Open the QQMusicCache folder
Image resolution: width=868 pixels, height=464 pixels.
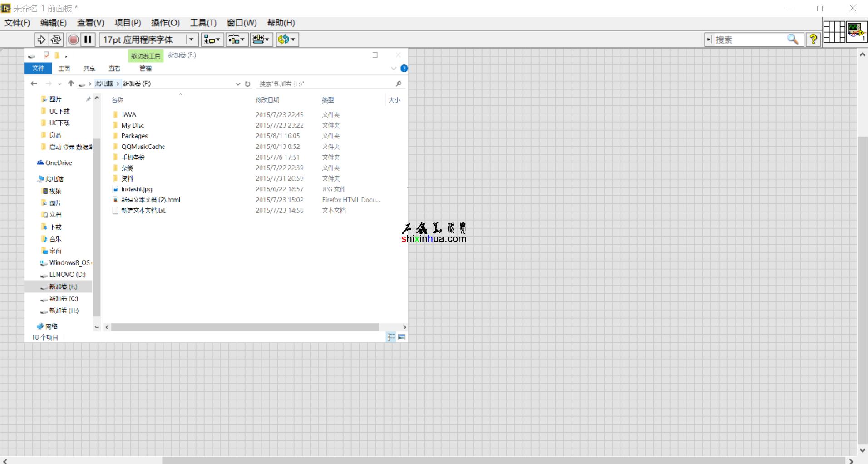tap(143, 147)
